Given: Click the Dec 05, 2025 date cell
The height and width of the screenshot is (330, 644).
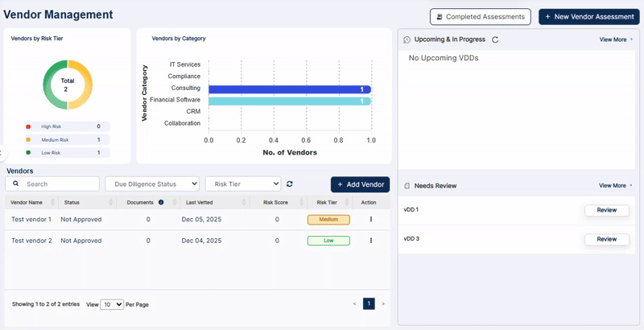Looking at the screenshot, I should click(201, 220).
